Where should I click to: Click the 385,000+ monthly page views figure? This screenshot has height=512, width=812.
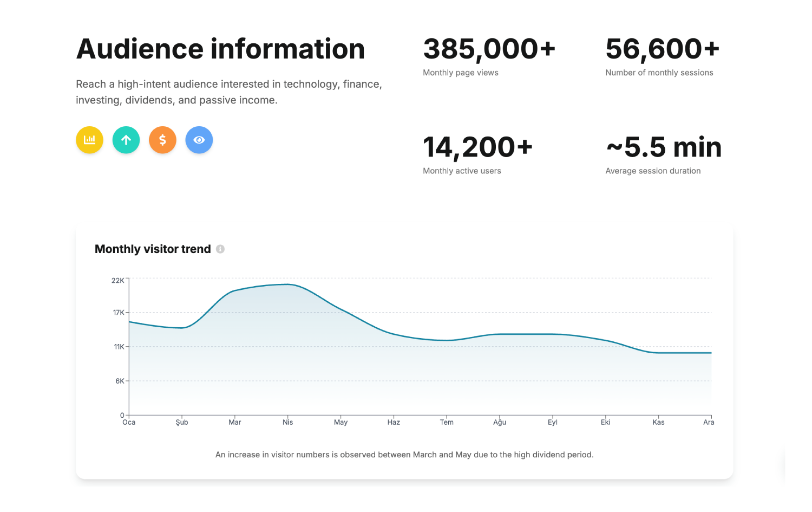(489, 49)
